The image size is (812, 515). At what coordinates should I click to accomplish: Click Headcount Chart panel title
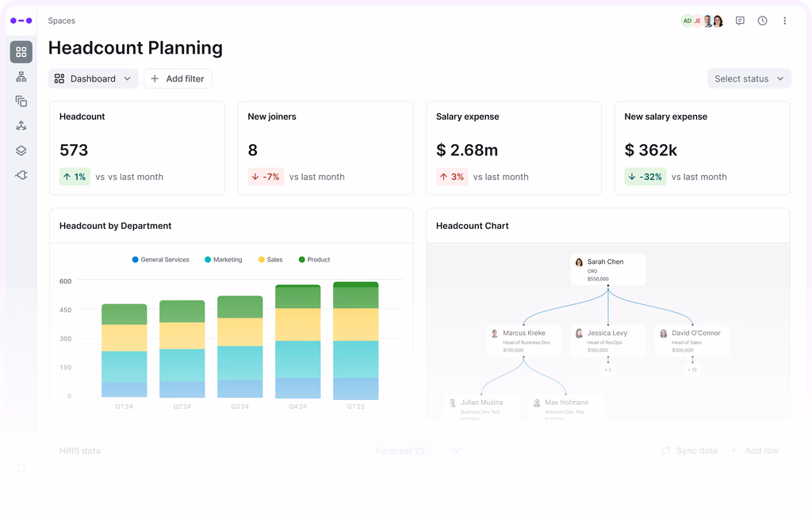[473, 226]
